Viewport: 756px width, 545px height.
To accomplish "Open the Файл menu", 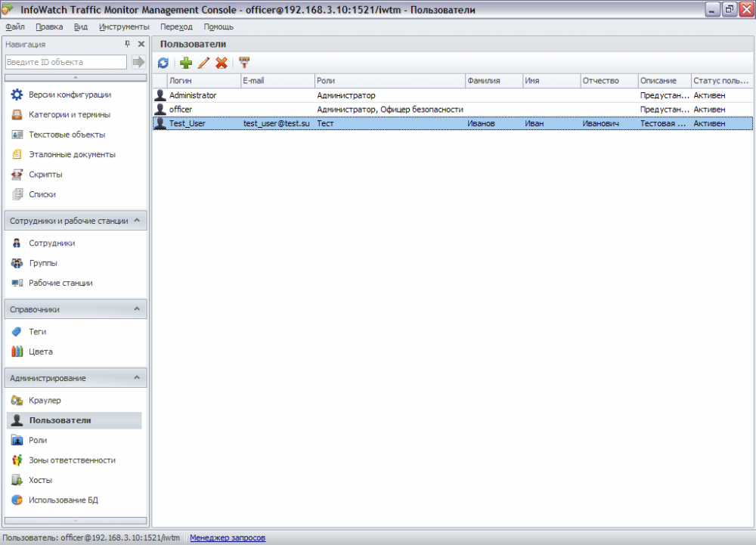I will 15,27.
